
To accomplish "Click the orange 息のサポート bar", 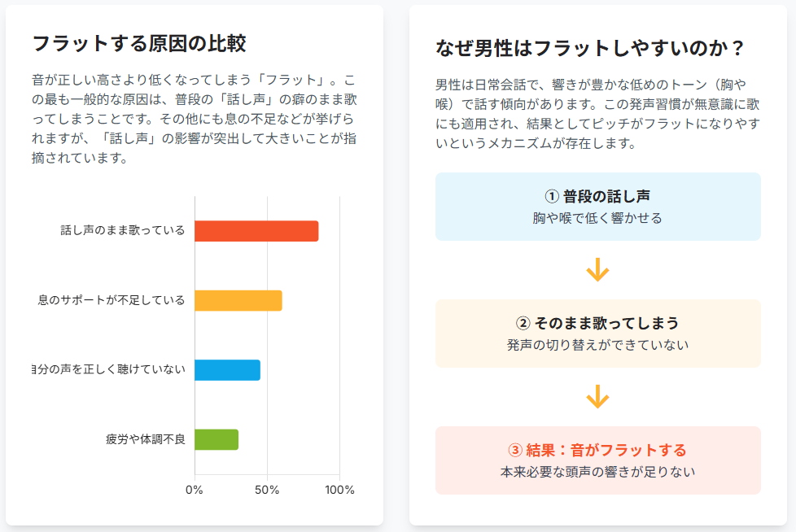I will 238,301.
